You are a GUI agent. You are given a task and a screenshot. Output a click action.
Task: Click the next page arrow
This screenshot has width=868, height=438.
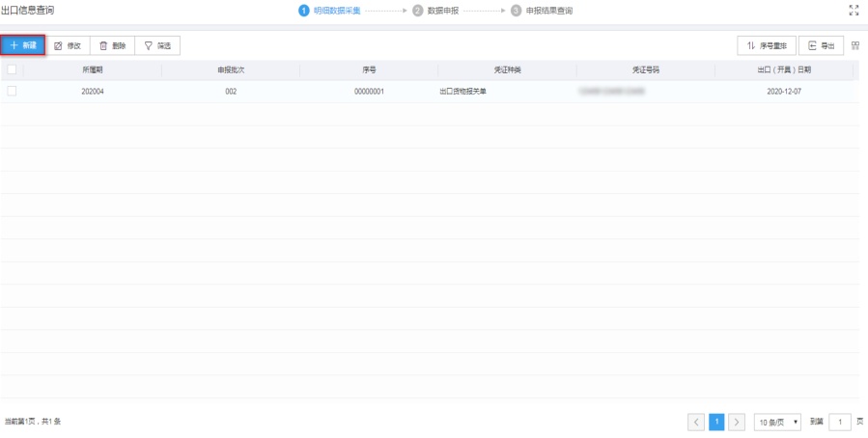point(736,422)
